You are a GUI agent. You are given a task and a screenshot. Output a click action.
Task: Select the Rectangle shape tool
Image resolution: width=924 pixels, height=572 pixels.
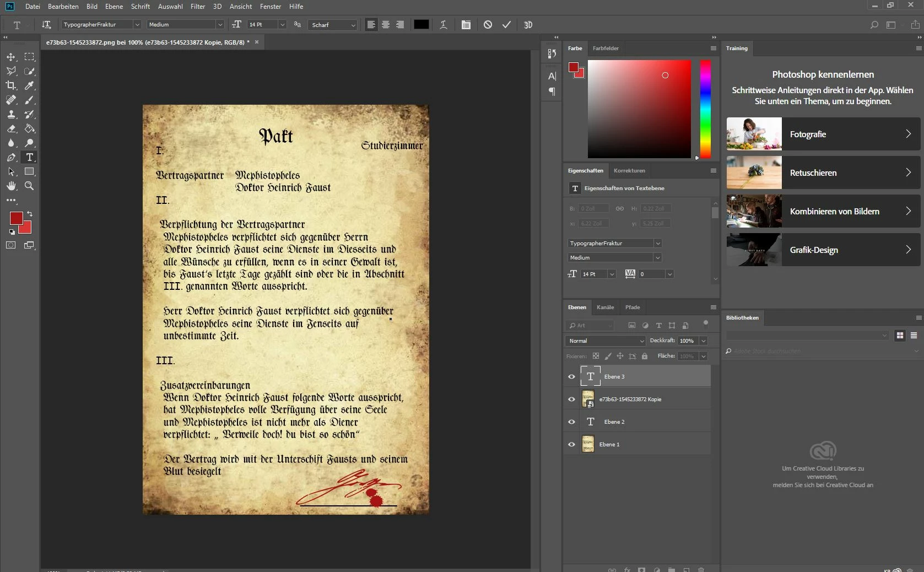coord(29,171)
